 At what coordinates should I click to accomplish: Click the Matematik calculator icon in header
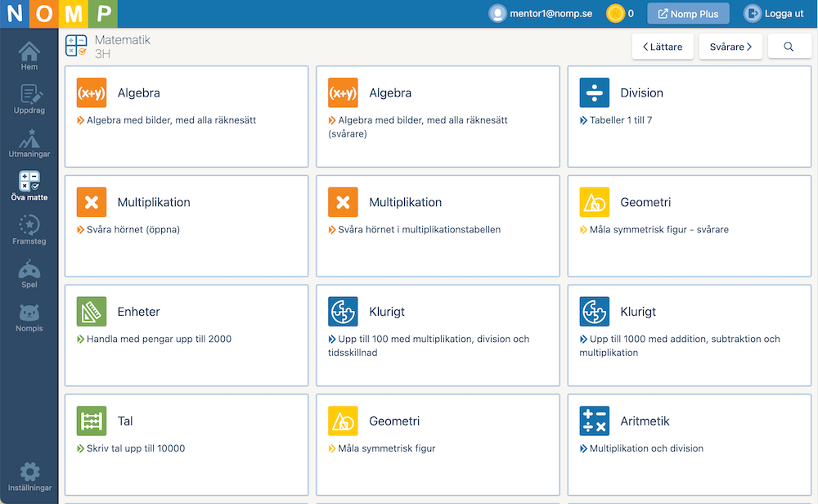tap(76, 45)
